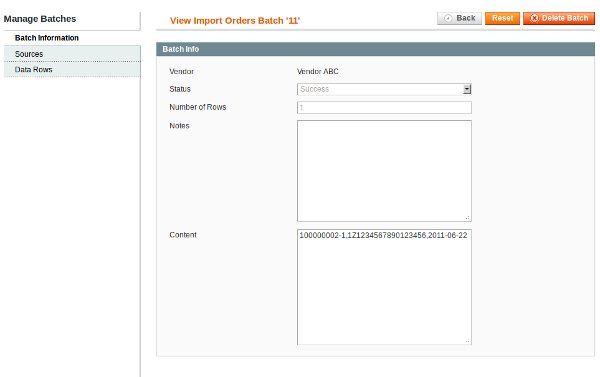Click the Manage Batches sidebar heading
Screen dimensions: 600x377
coord(40,19)
